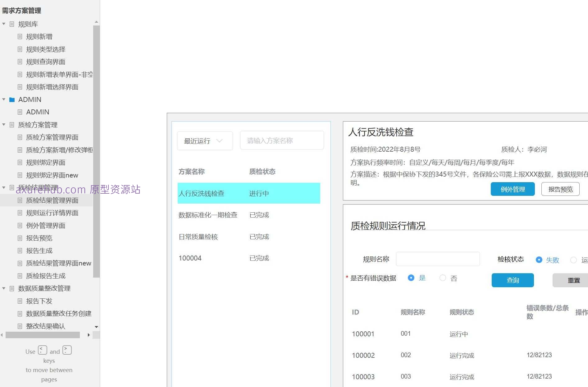This screenshot has height=387, width=588.
Task: Click the 请输入方案名称 input field
Action: coord(281,140)
